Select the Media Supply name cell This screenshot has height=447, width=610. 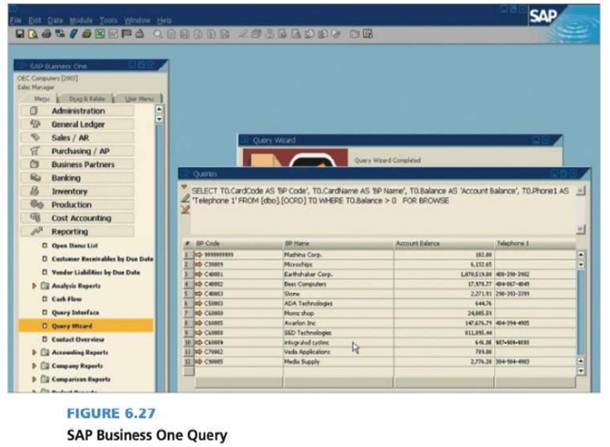tap(338, 362)
